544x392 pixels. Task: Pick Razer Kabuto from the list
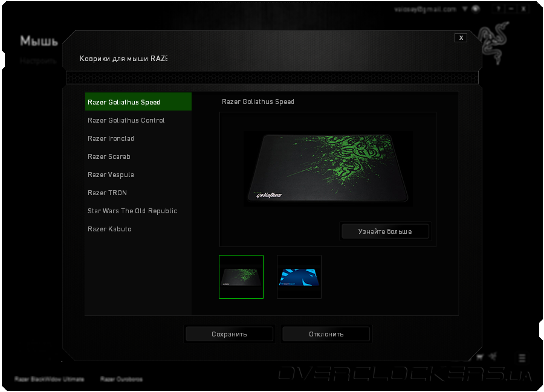[x=138, y=229]
